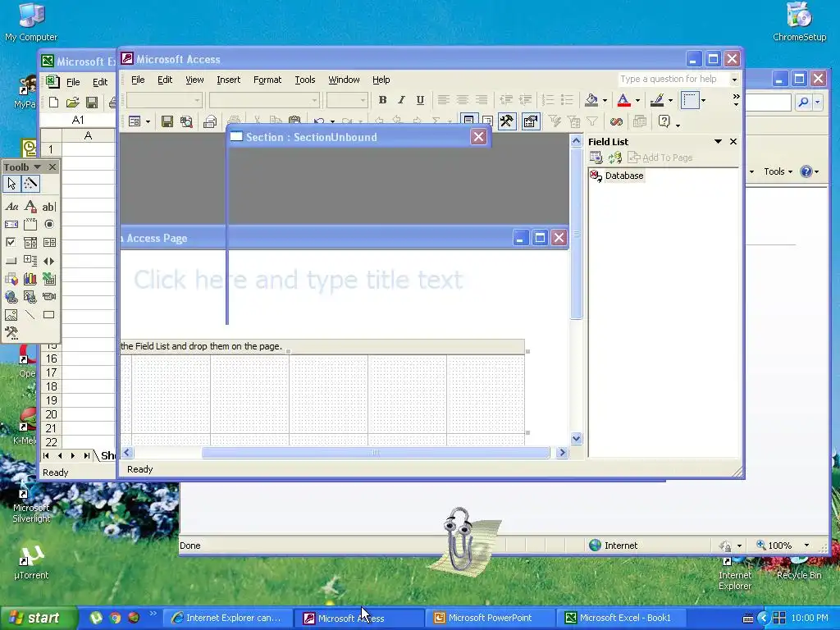This screenshot has width=840, height=630.
Task: Open Tools button in Internet Explorer window
Action: click(x=778, y=171)
